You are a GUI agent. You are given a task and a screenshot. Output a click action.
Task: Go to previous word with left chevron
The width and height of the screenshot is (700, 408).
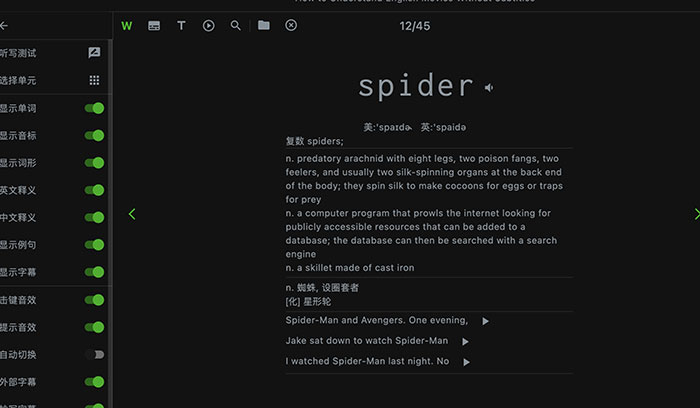pos(132,214)
